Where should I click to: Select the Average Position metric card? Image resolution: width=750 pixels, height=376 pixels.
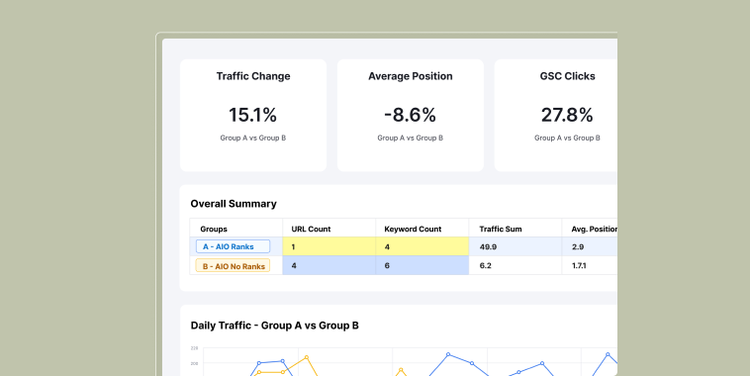[410, 115]
